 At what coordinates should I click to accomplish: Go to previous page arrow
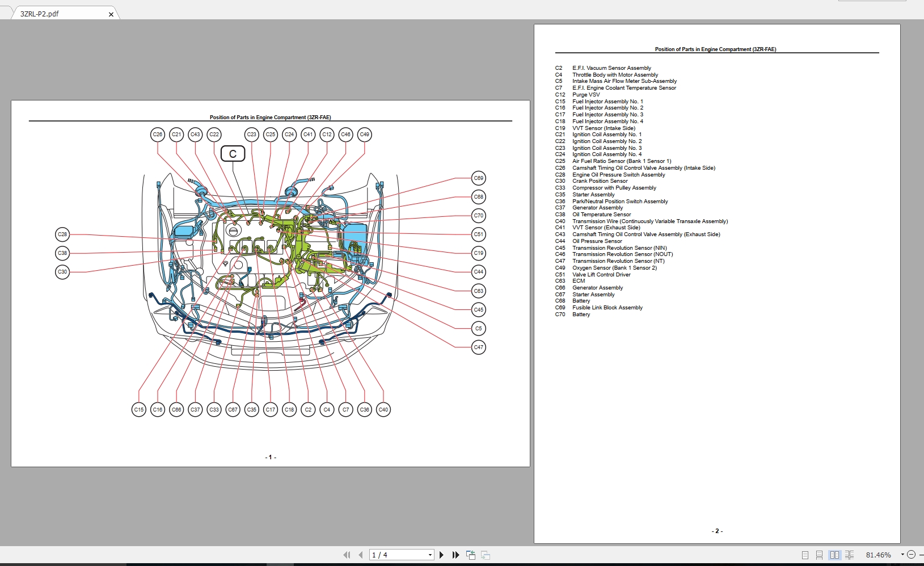[x=361, y=555]
